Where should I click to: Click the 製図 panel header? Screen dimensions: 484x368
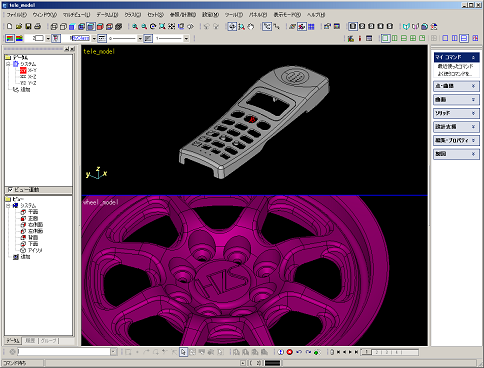[x=456, y=154]
